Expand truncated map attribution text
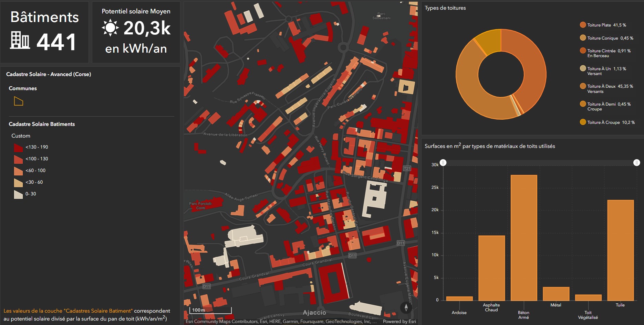 click(374, 322)
